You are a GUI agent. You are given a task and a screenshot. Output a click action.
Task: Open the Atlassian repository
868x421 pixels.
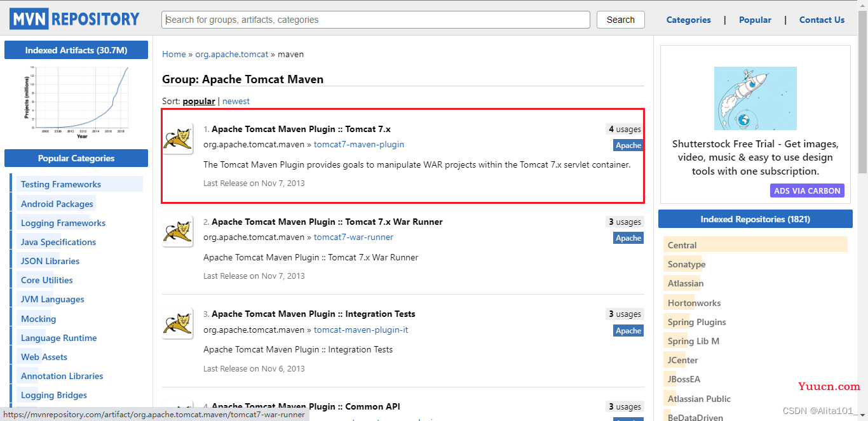tap(686, 283)
